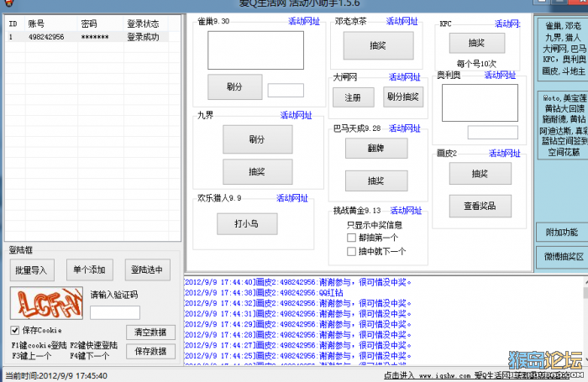This screenshot has height=382, width=588.
Task: Open the KFC 活动网址 link
Action: [507, 24]
